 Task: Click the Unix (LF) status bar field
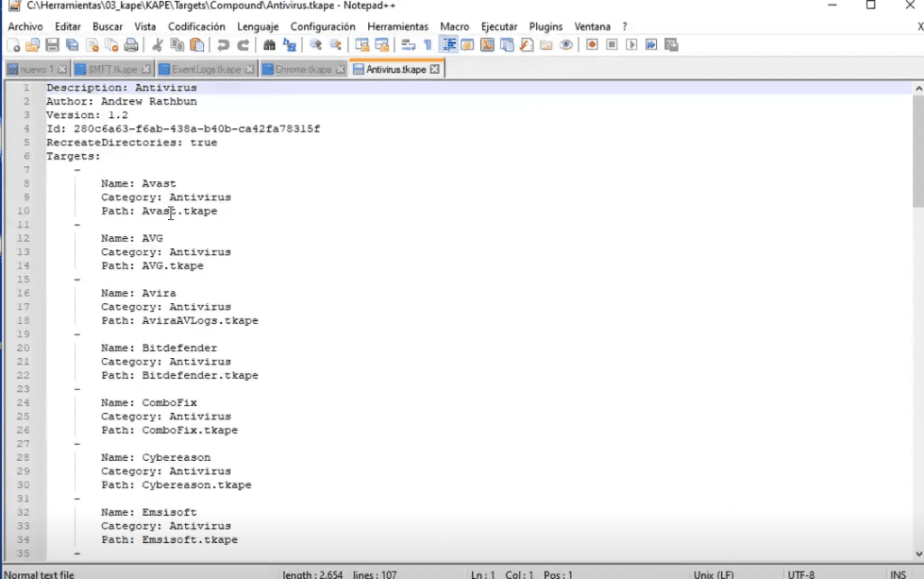point(714,574)
